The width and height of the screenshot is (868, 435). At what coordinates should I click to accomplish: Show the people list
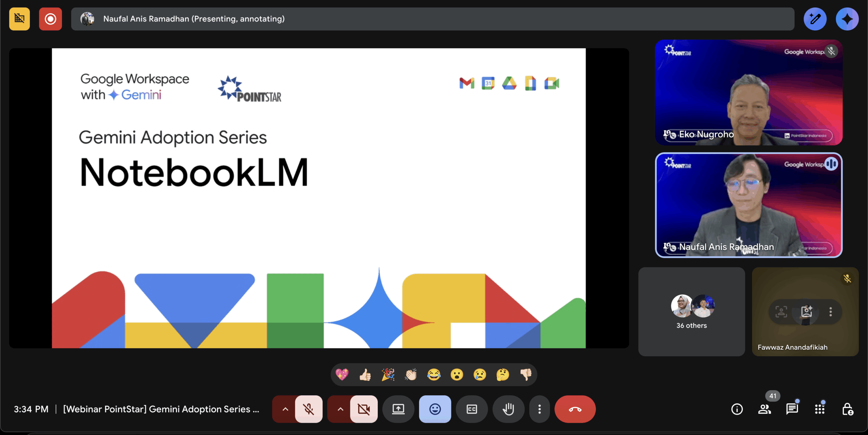point(765,409)
